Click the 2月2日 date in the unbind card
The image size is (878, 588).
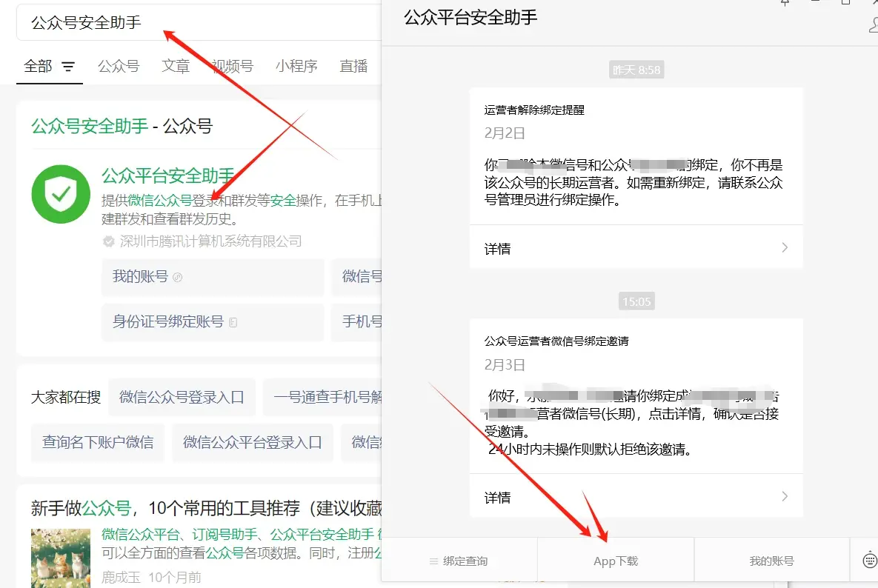[505, 133]
